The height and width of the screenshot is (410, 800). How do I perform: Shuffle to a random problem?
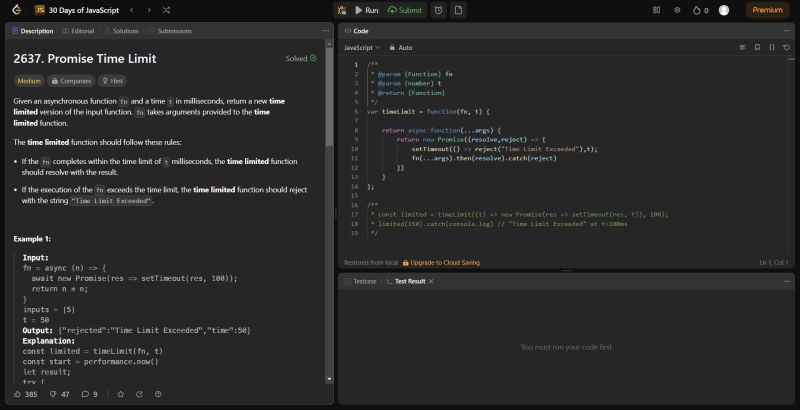click(164, 10)
